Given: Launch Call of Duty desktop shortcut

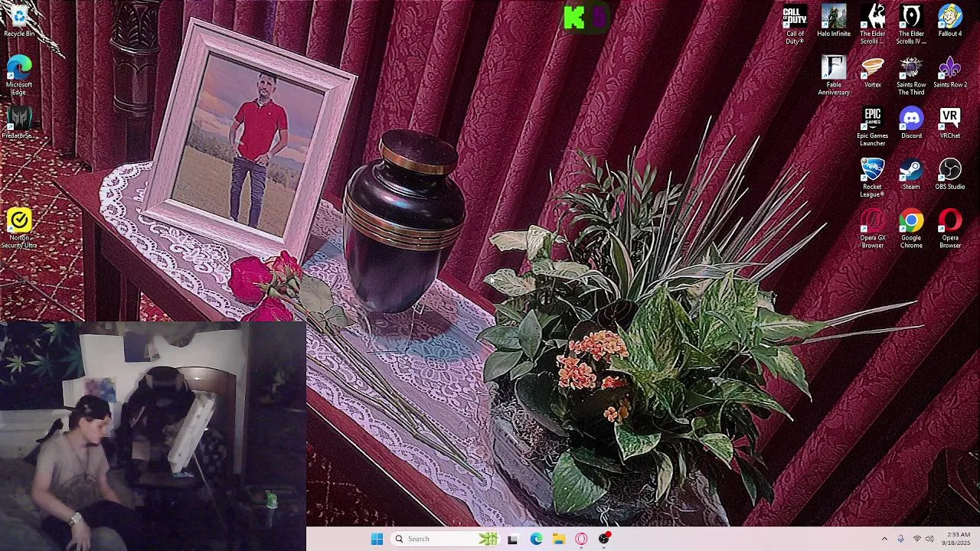Looking at the screenshot, I should pyautogui.click(x=795, y=24).
